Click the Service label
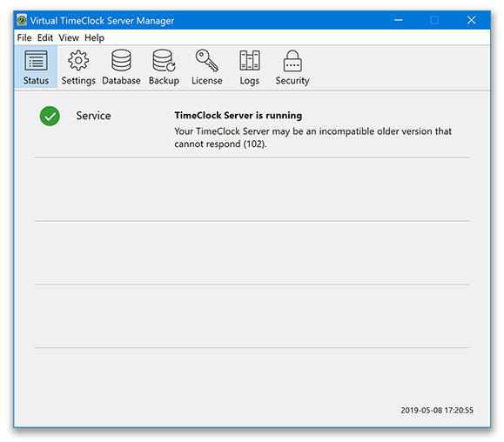 click(93, 116)
